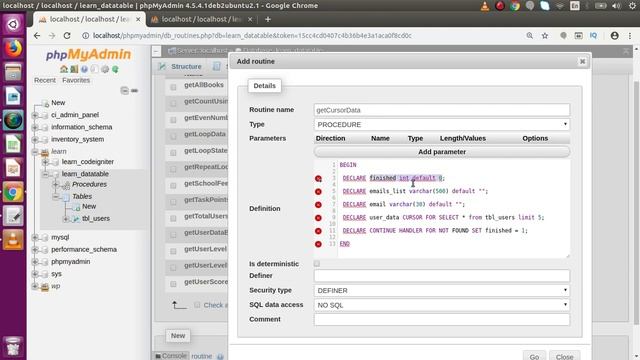Click error marker beside DECLARE user_data CURSOR line
The width and height of the screenshot is (640, 360).
point(318,218)
